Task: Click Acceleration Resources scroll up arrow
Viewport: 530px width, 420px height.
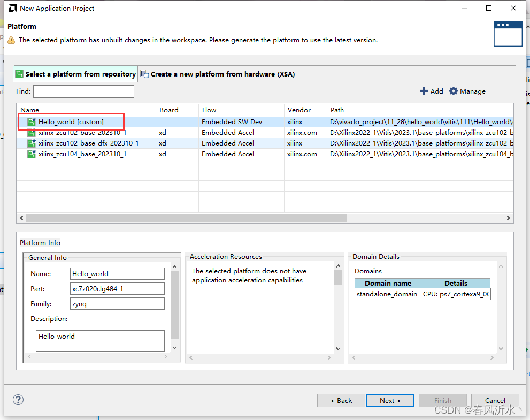Action: 338,266
